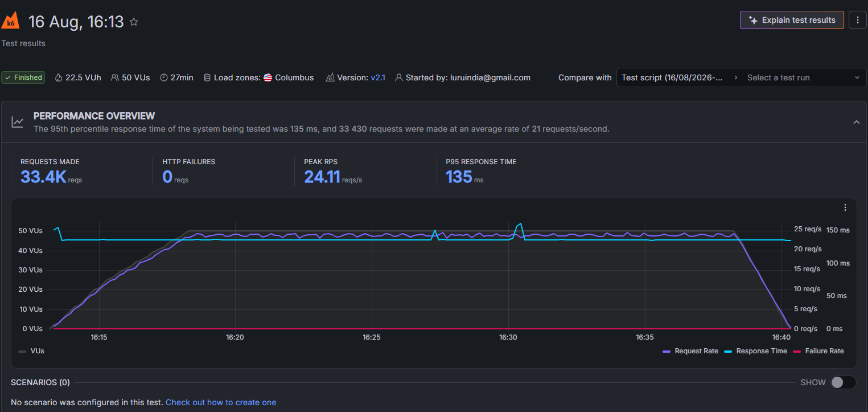Viewport: 868px width, 412px height.
Task: Click the 25 req/s axis label
Action: (x=808, y=229)
